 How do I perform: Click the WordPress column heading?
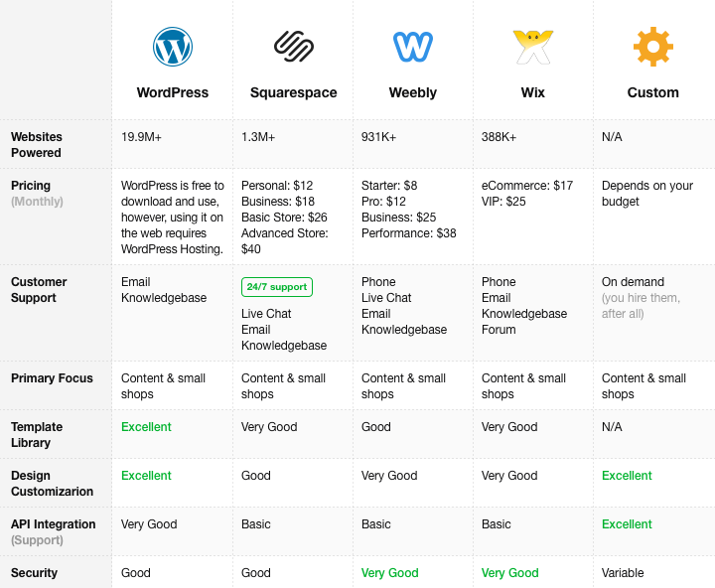tap(173, 92)
